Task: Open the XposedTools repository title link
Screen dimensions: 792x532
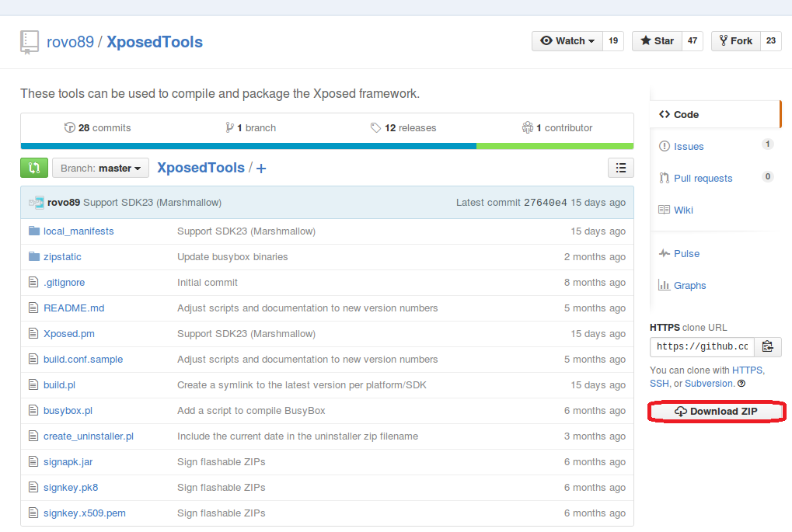Action: tap(155, 42)
